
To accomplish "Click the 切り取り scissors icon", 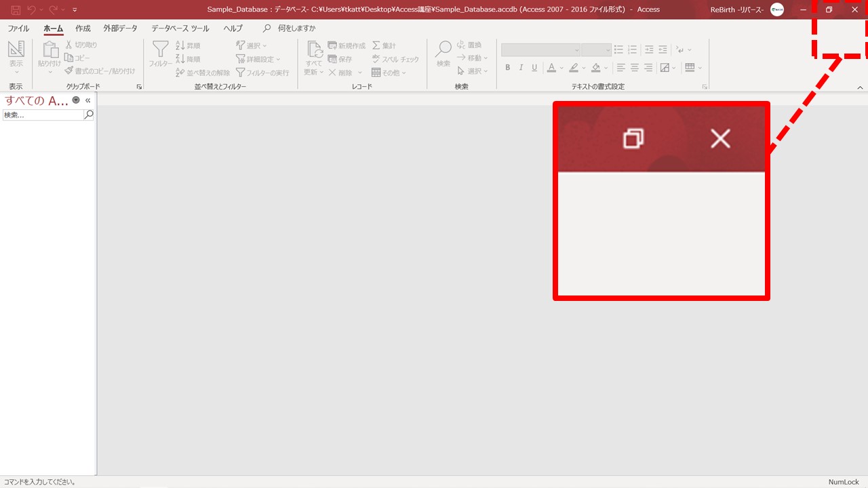I will [68, 45].
